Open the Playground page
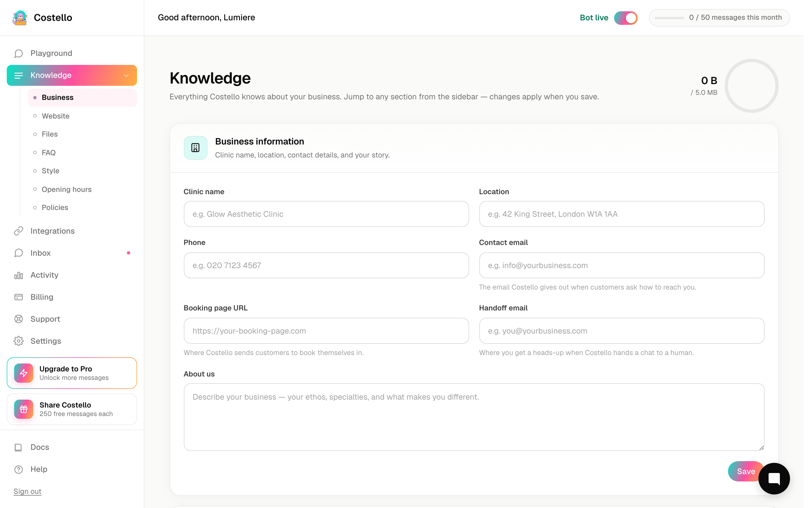Viewport: 812px width, 508px height. click(72, 53)
